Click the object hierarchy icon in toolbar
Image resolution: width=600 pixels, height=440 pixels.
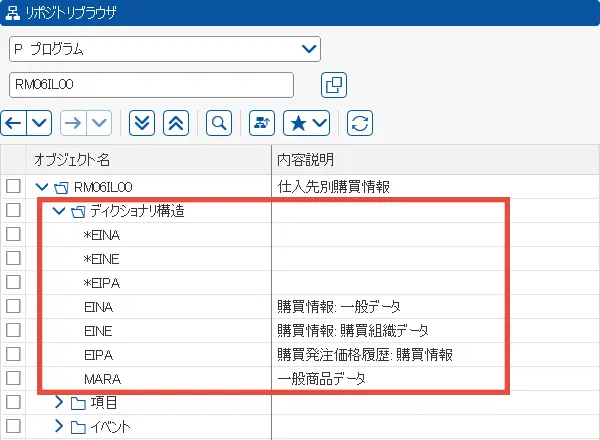(261, 123)
